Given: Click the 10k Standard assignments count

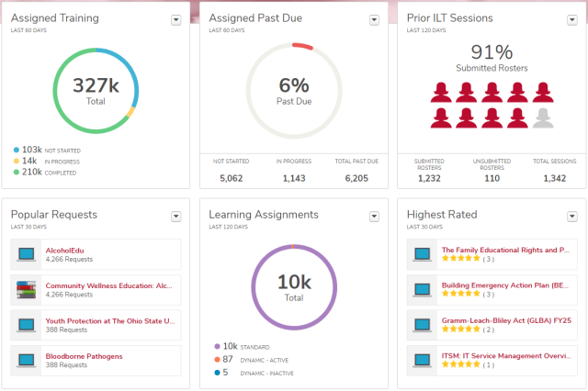Looking at the screenshot, I should click(x=231, y=346).
